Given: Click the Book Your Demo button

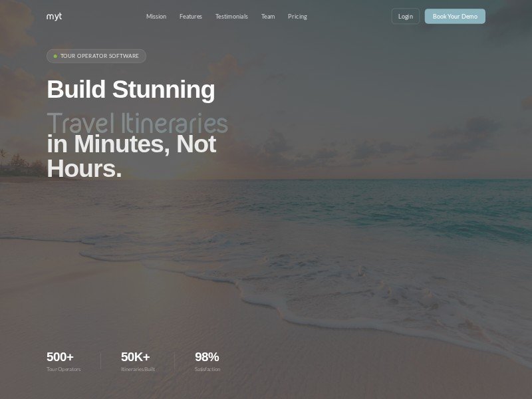Looking at the screenshot, I should [455, 16].
